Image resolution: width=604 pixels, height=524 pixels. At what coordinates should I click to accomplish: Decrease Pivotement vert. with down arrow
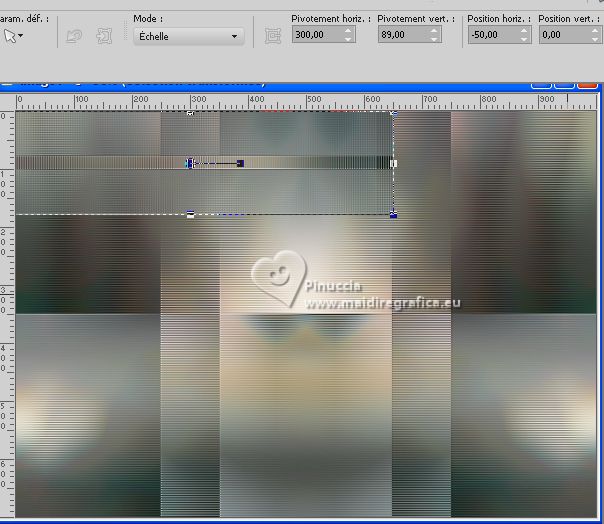[434, 39]
